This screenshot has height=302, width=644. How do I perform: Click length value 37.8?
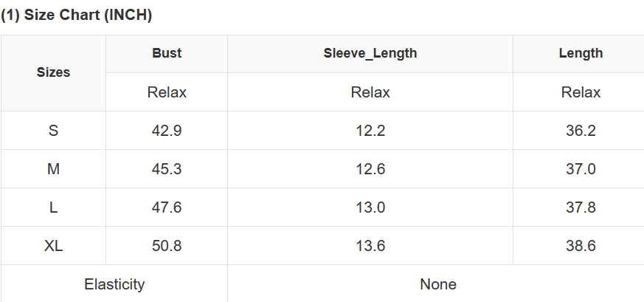(x=581, y=207)
